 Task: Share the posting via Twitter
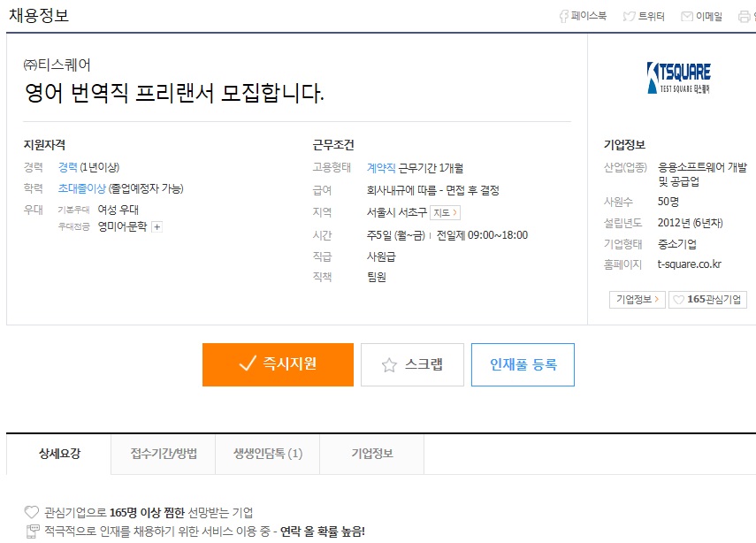tap(646, 16)
